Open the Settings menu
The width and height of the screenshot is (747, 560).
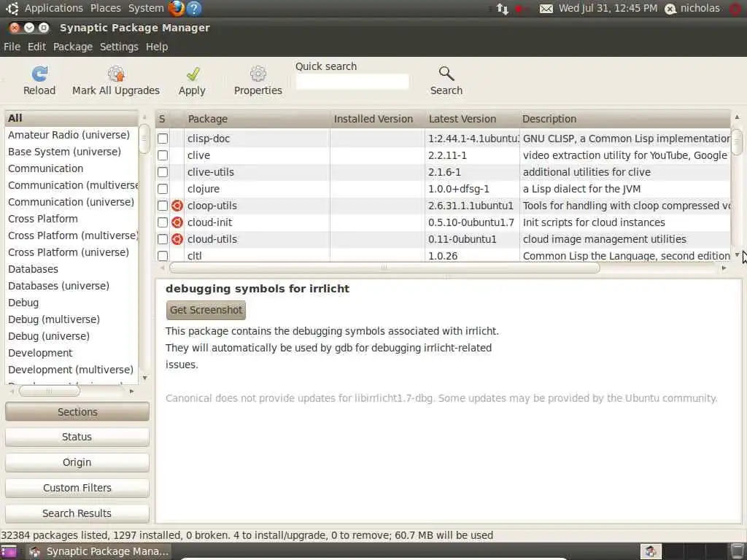tap(119, 47)
